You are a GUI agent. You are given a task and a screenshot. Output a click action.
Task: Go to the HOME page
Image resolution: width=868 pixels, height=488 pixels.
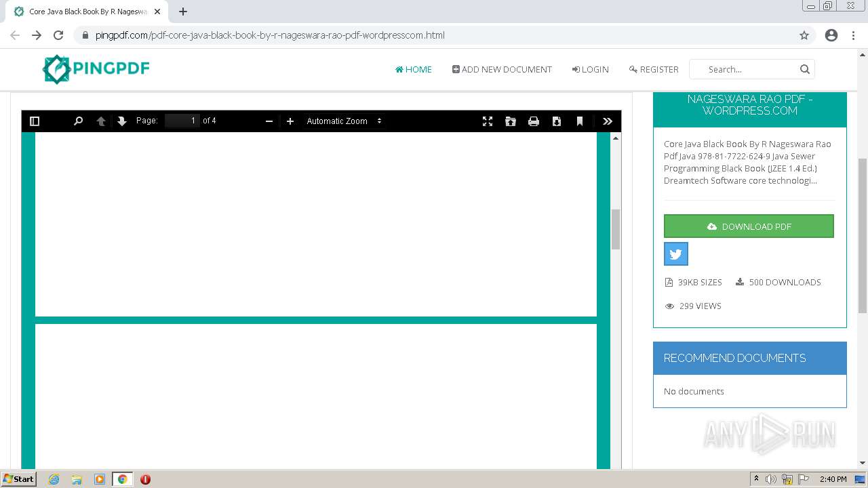(x=414, y=69)
